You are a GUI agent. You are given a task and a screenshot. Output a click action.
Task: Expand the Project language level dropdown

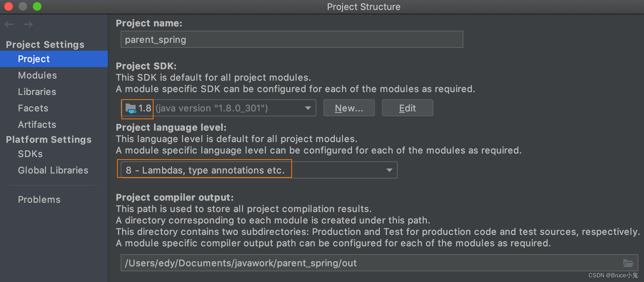click(389, 170)
